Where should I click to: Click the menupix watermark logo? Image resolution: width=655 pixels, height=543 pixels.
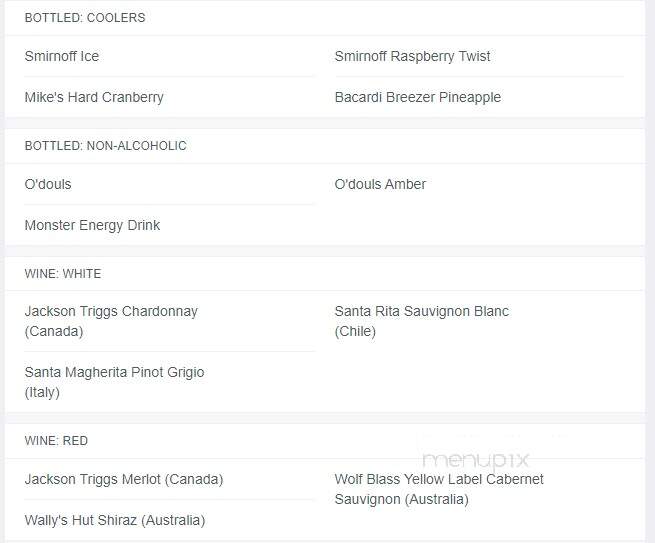pos(476,460)
